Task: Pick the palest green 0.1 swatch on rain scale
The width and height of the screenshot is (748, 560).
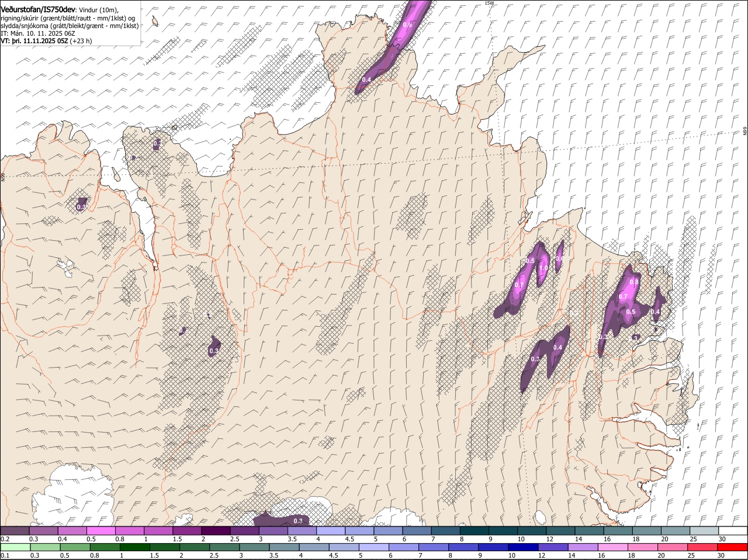Action: [15, 547]
